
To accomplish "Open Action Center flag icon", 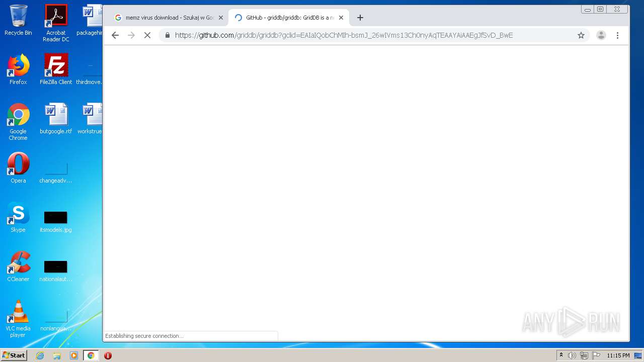I will [596, 355].
